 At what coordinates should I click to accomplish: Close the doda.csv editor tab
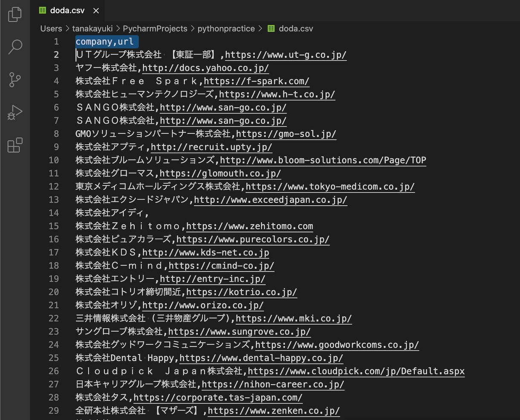96,11
